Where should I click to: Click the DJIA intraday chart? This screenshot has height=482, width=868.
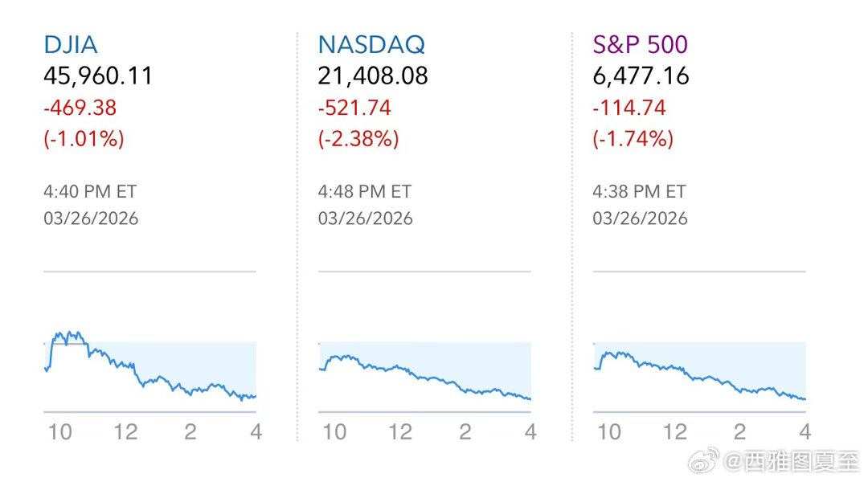(149, 370)
